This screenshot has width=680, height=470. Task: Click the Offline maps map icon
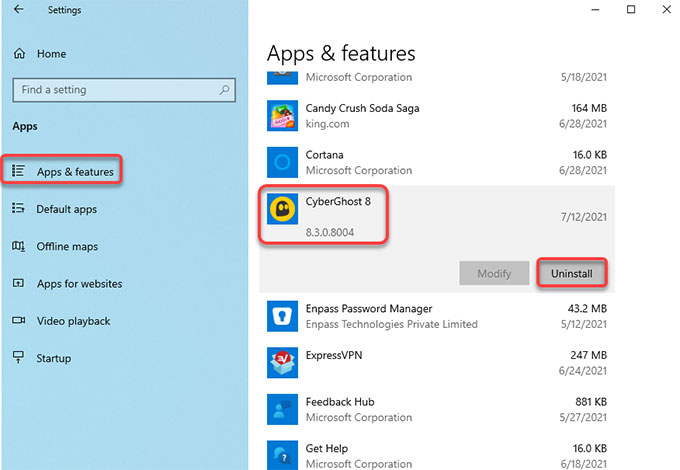point(18,246)
